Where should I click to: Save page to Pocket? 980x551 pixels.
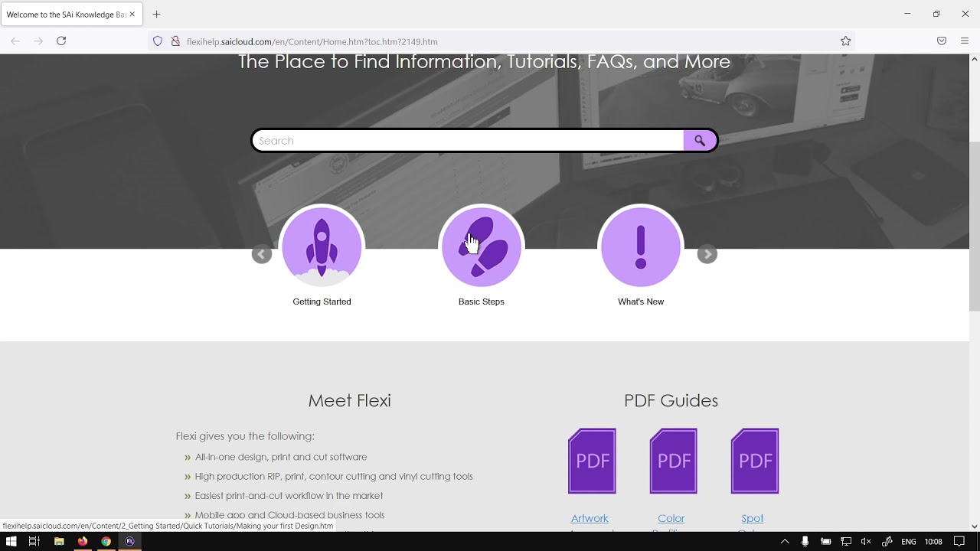click(x=942, y=41)
